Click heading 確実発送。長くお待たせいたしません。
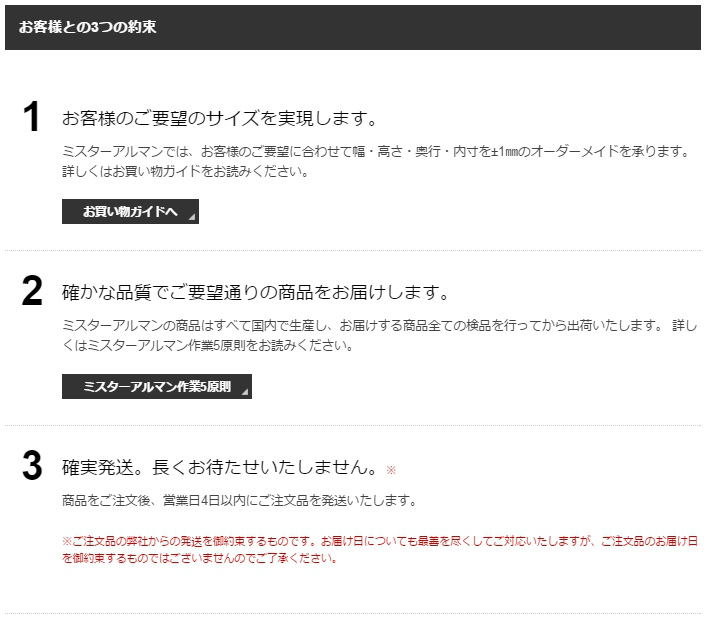 point(219,467)
